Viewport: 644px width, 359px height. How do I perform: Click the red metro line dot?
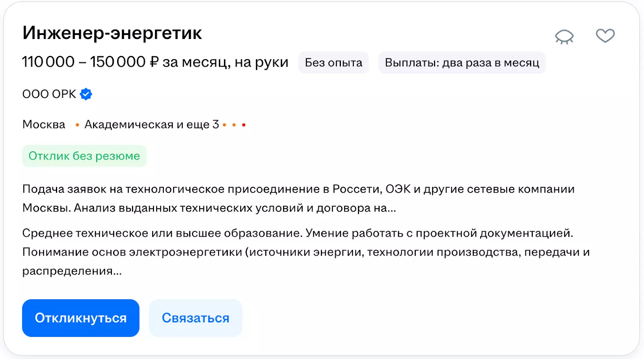(244, 125)
